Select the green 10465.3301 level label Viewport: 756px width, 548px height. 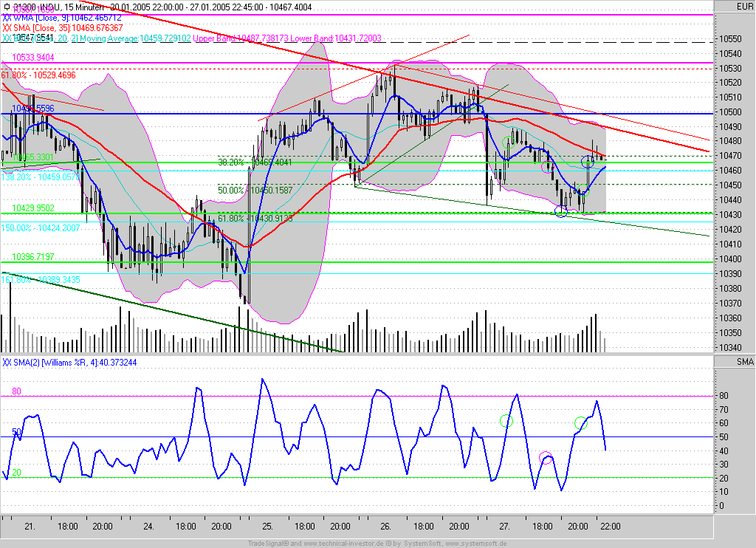(x=32, y=157)
